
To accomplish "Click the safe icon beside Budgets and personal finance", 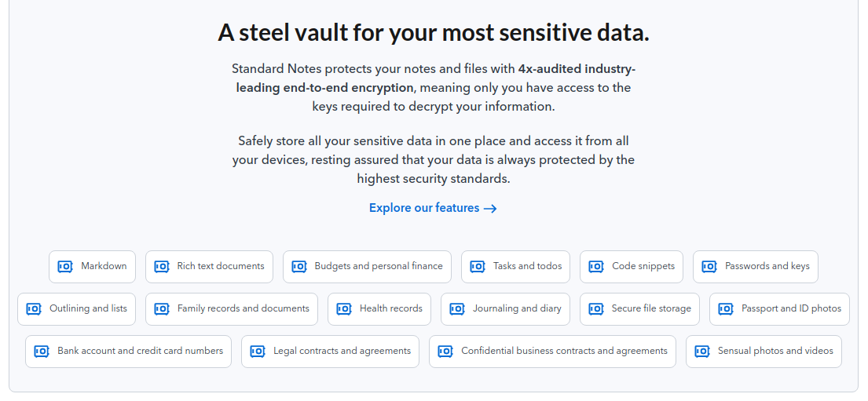I will coord(299,267).
